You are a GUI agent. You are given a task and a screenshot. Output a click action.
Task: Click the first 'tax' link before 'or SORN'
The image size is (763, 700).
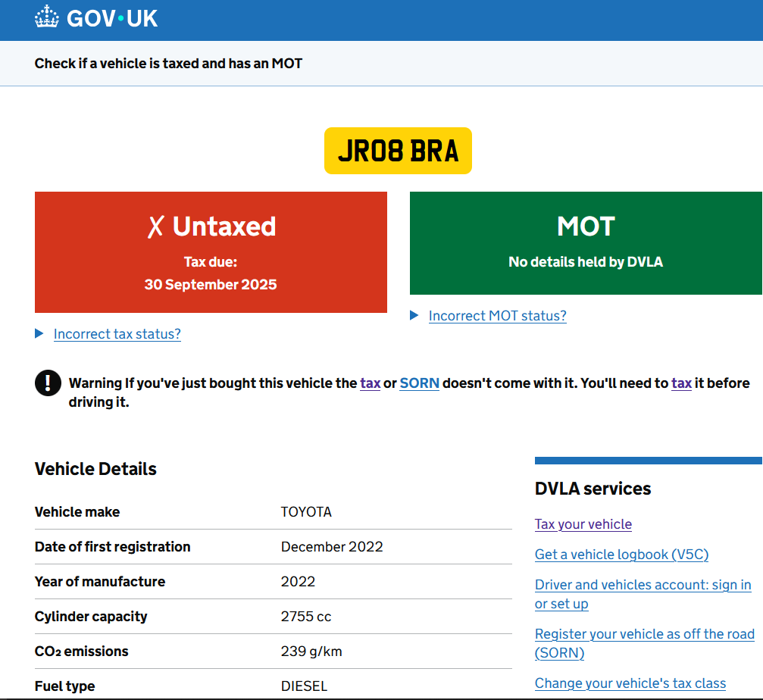[x=370, y=383]
